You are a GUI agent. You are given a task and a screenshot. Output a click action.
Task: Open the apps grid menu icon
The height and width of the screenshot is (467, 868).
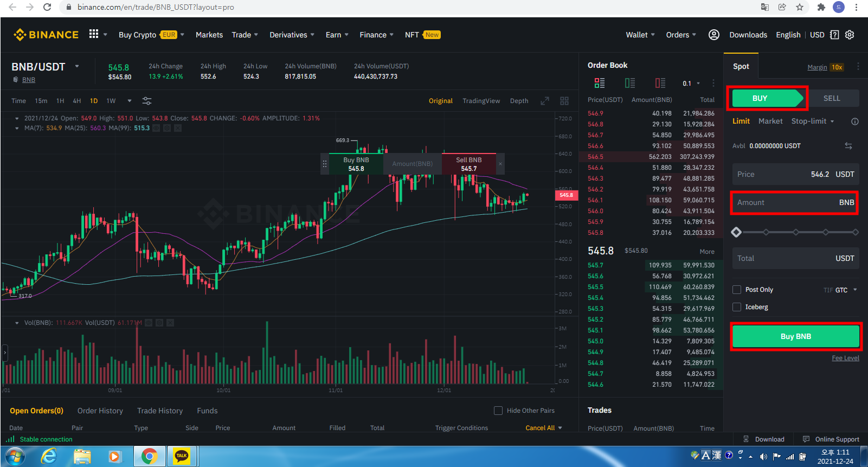click(x=94, y=34)
